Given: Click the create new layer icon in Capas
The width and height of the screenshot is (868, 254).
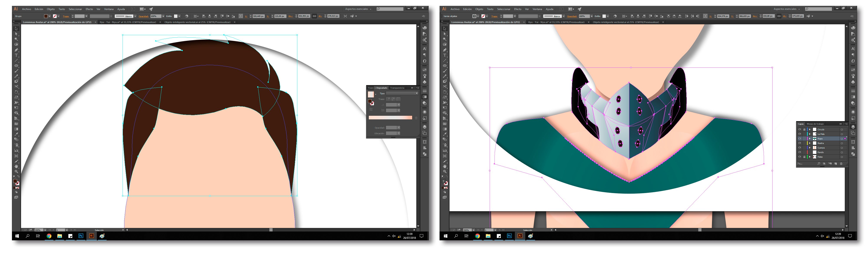Looking at the screenshot, I should [836, 164].
